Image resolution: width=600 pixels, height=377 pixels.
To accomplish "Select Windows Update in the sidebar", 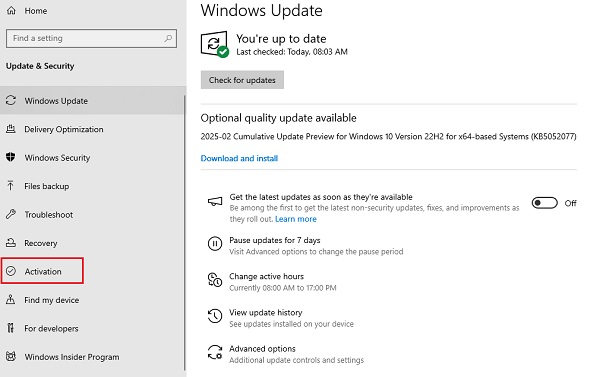I will click(92, 101).
